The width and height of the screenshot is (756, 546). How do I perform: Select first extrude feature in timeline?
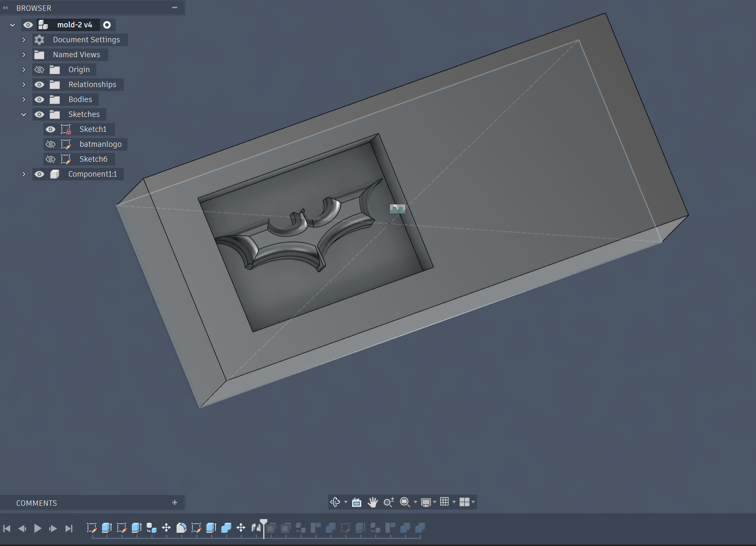(x=107, y=528)
